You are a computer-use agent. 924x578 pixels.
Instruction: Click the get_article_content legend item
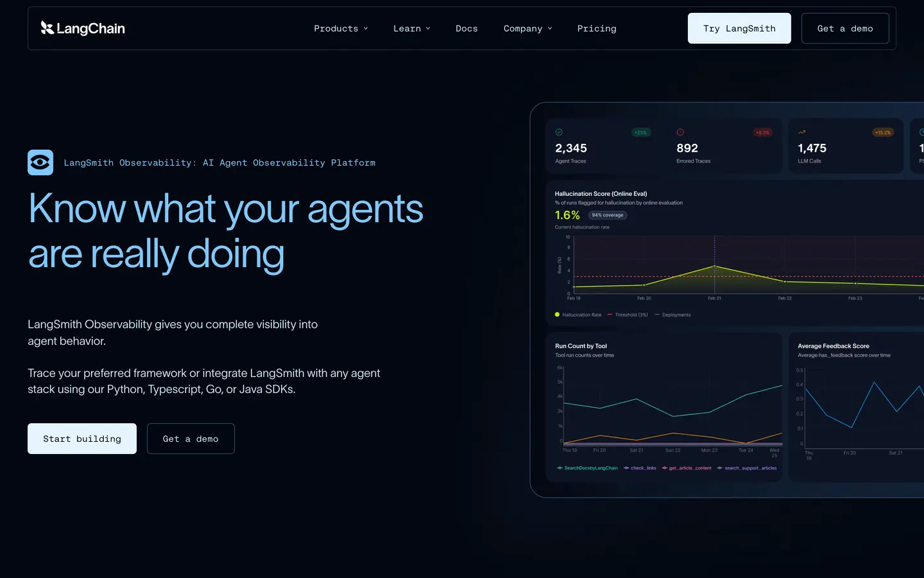pos(687,468)
